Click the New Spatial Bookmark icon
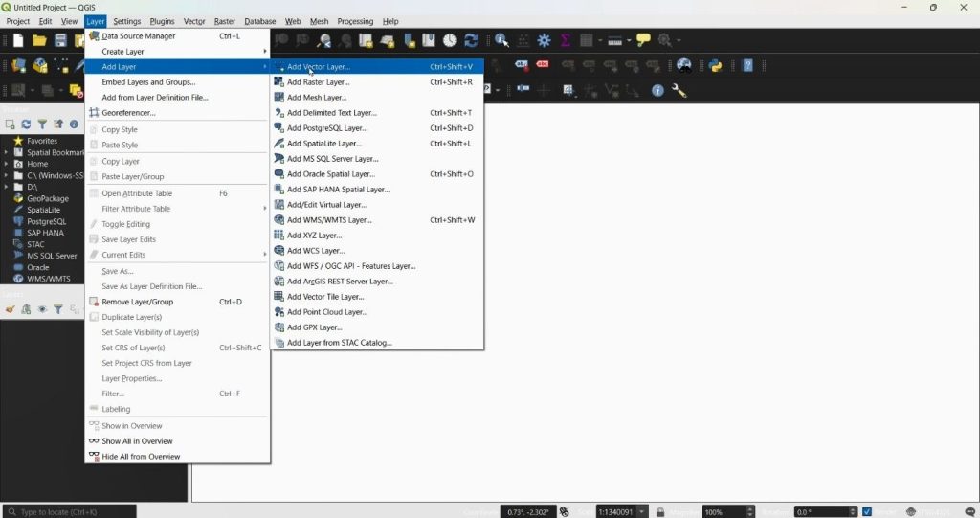 (408, 40)
